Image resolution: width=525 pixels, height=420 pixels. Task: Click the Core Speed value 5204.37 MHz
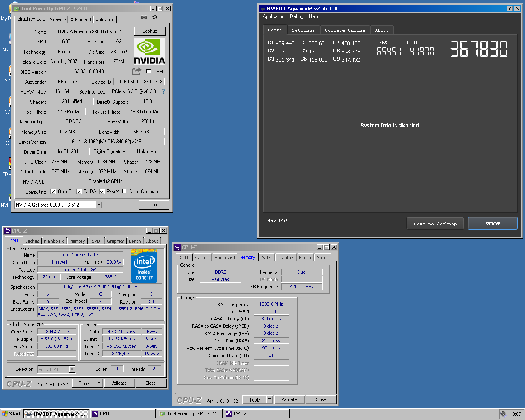57,331
